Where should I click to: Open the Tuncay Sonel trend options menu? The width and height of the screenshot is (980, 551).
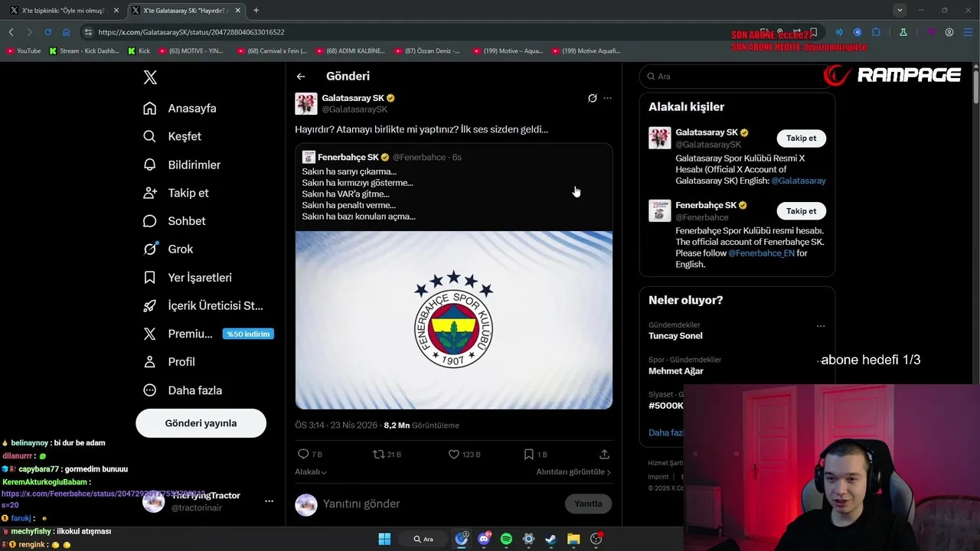pos(821,326)
